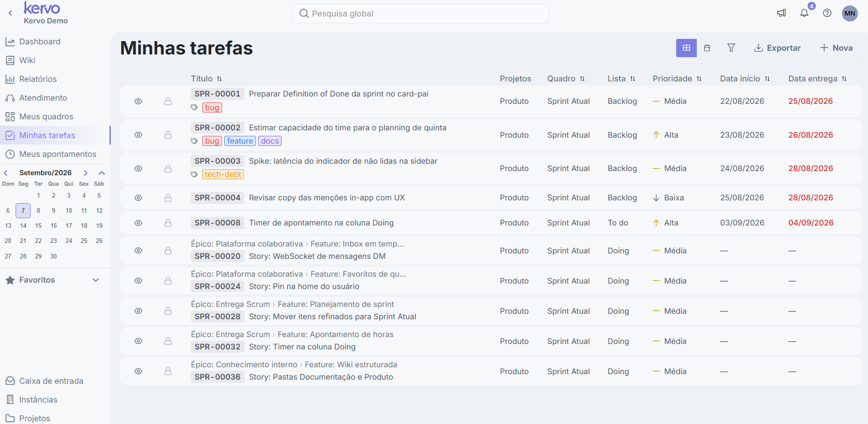868x424 pixels.
Task: Collapse the mini calendar with the up chevron
Action: pos(102,173)
